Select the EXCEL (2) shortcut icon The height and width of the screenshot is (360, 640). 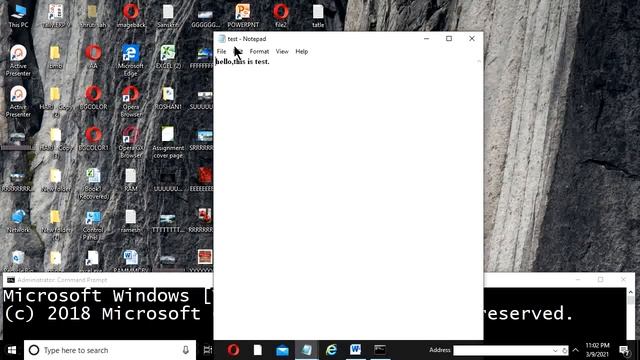(x=168, y=56)
